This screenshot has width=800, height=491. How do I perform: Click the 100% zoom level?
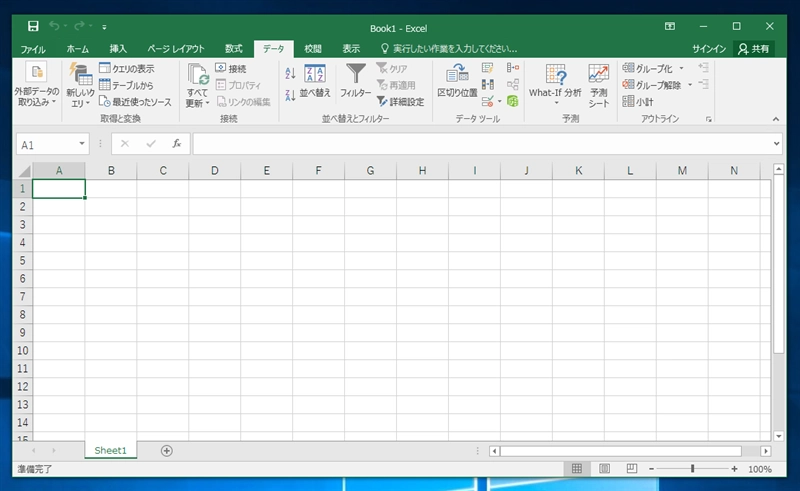760,469
